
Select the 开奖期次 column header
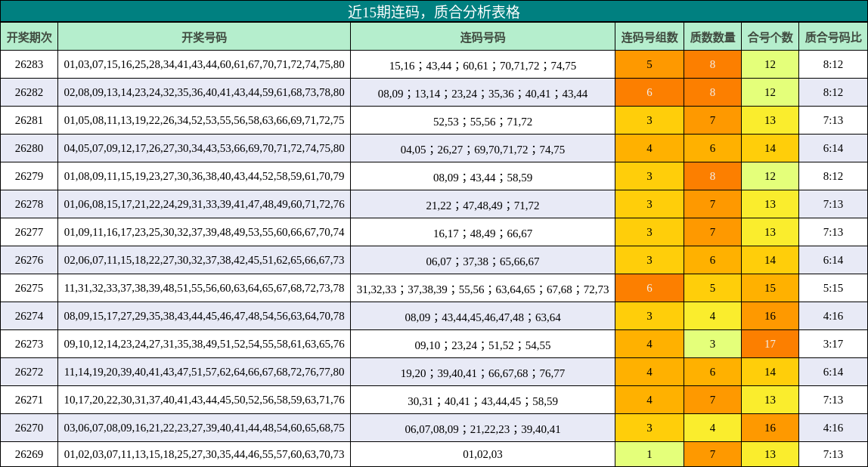(x=29, y=37)
